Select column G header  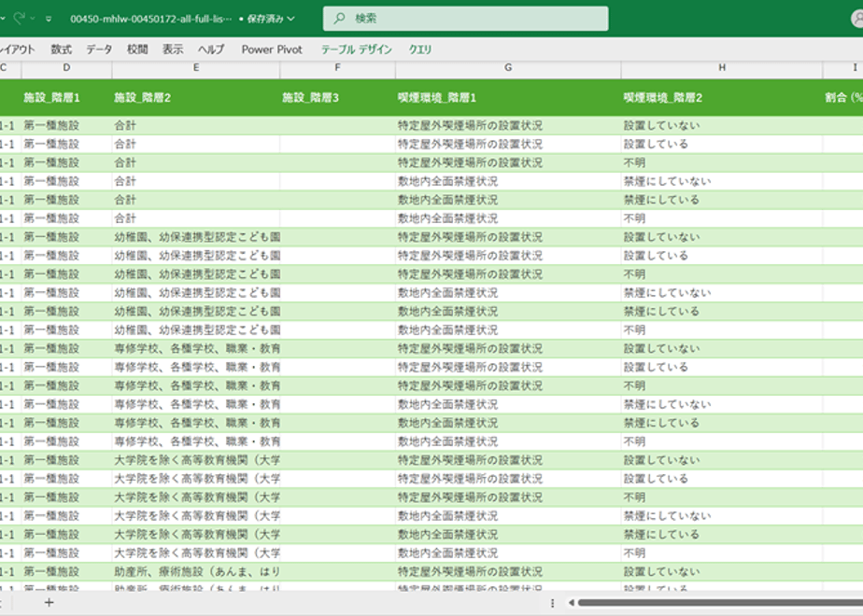pyautogui.click(x=508, y=67)
